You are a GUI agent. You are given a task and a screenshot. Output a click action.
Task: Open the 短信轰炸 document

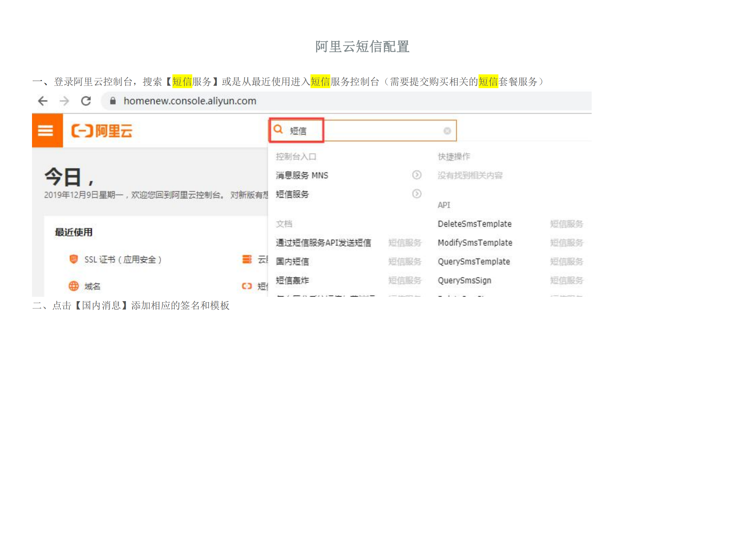(x=292, y=280)
